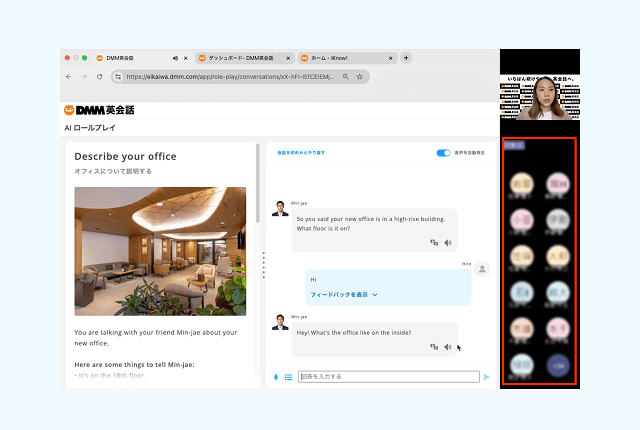Play audio for the high-rise building message
This screenshot has width=640, height=430.
tap(448, 242)
